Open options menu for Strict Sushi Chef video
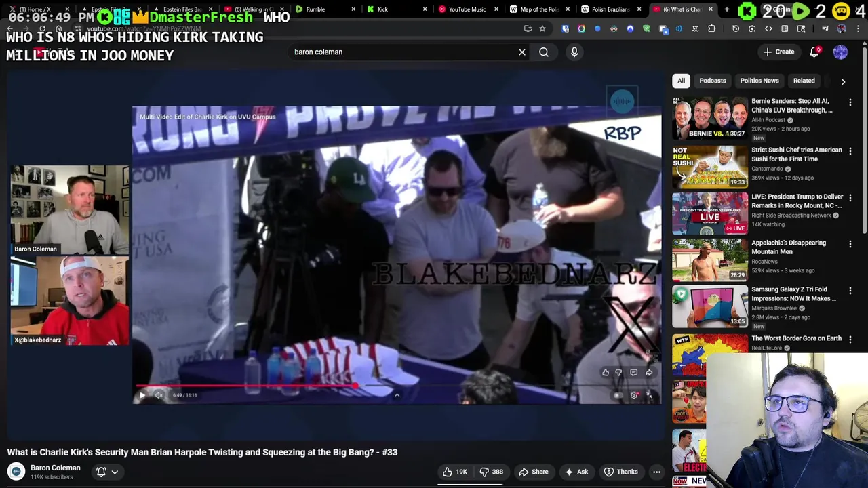 point(850,151)
